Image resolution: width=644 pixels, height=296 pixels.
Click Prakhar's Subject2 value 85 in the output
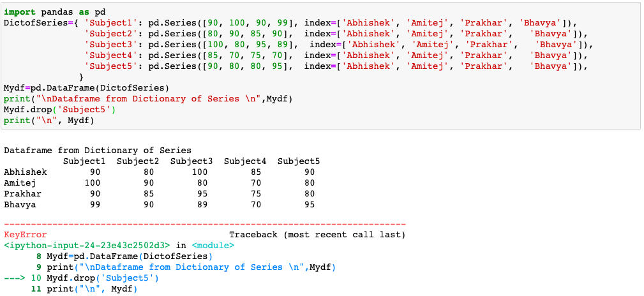(x=149, y=194)
